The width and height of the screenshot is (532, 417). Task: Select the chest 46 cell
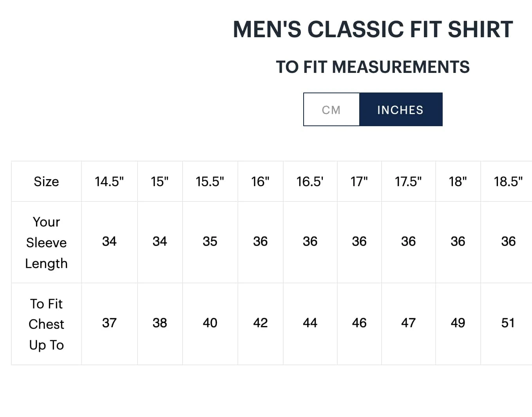pyautogui.click(x=359, y=323)
